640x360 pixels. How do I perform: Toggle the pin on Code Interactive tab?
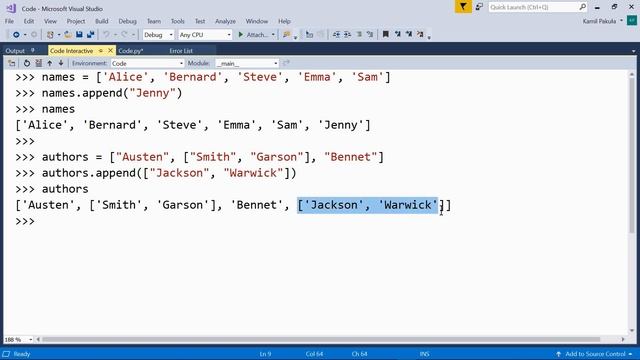[x=100, y=51]
